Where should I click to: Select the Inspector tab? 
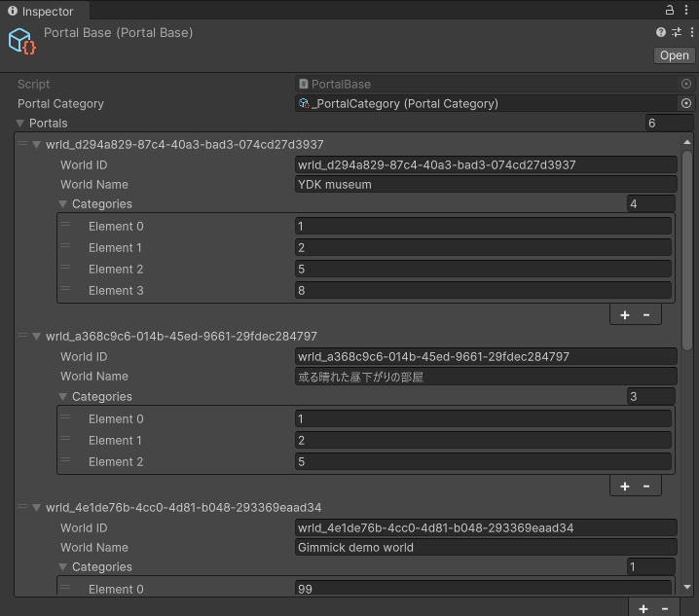pos(45,11)
